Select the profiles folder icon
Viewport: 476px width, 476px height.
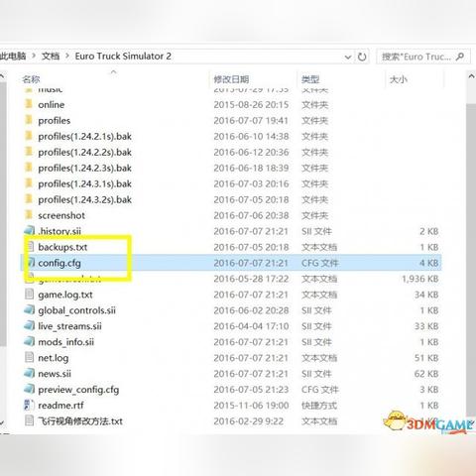tap(29, 120)
